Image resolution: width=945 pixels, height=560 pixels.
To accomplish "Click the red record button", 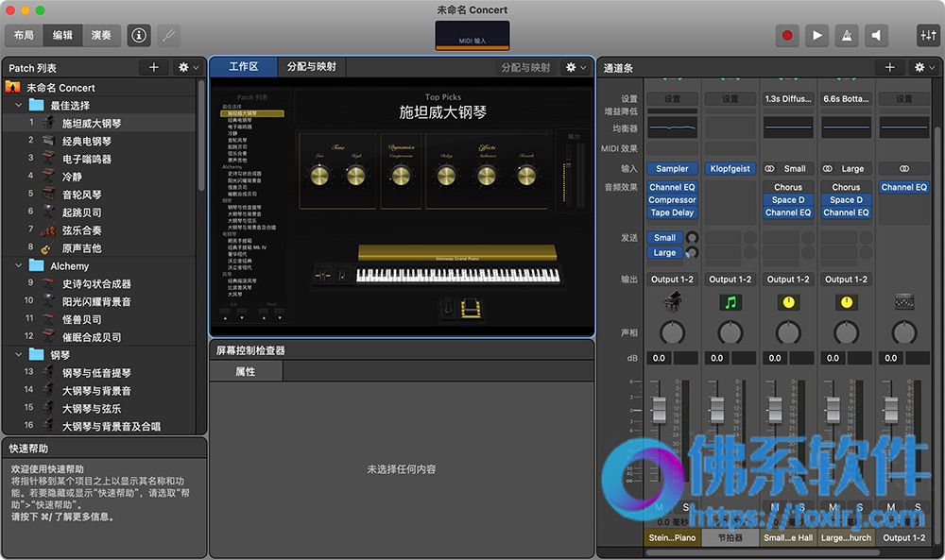I will pyautogui.click(x=787, y=36).
